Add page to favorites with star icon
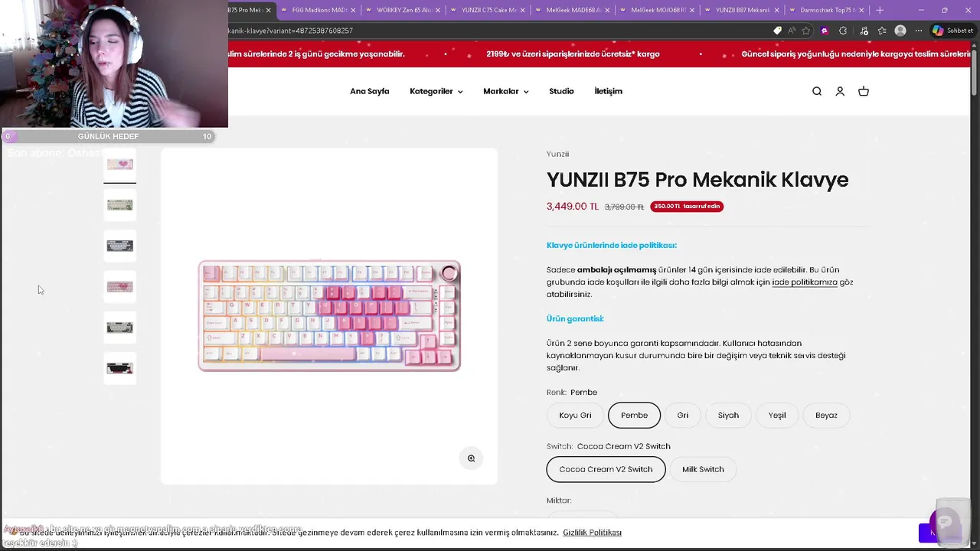The image size is (980, 551). (806, 31)
